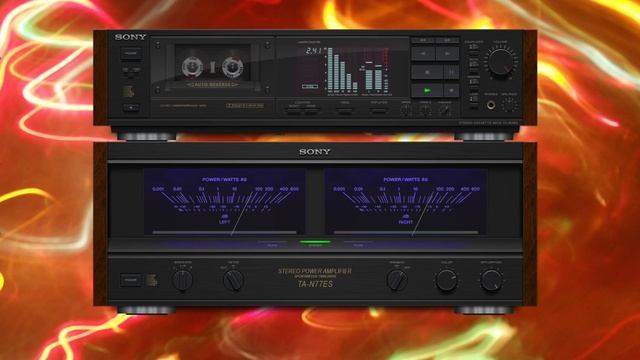Toggle the cassette deck power button

tap(131, 53)
